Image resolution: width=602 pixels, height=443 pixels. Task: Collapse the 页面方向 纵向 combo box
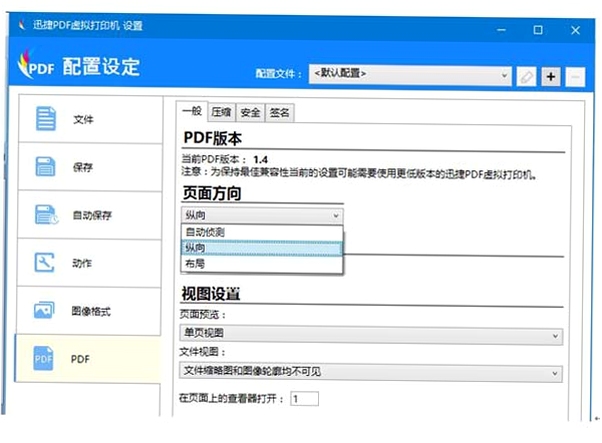click(x=262, y=215)
